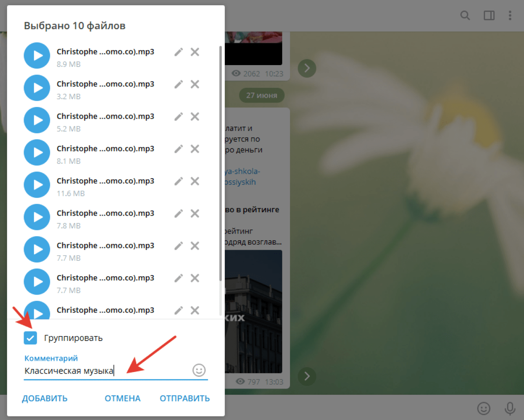
Task: Uncheck the Группировать checkbox
Action: click(x=30, y=338)
